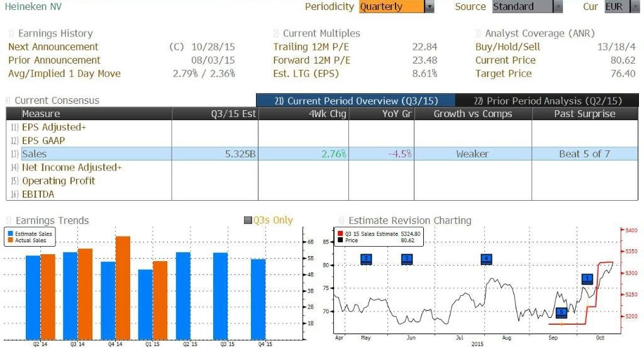Click the Current Price value 80.62
Viewport: 644px width, 348px height.
coord(623,60)
